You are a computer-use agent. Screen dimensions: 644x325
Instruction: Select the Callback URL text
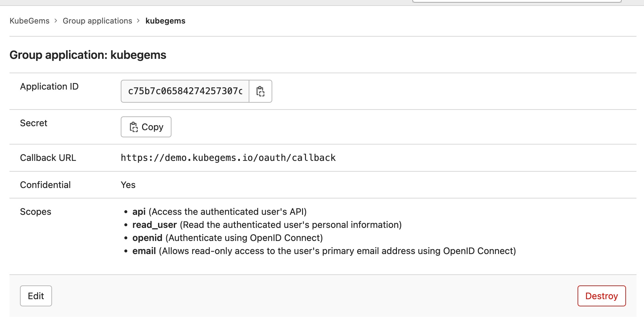[228, 158]
